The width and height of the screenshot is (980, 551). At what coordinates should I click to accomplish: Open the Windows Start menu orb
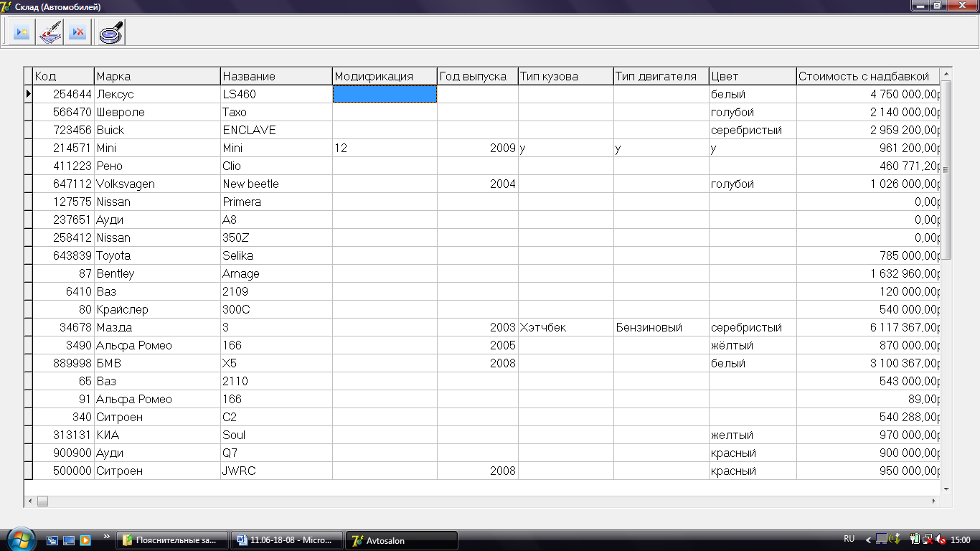(19, 540)
